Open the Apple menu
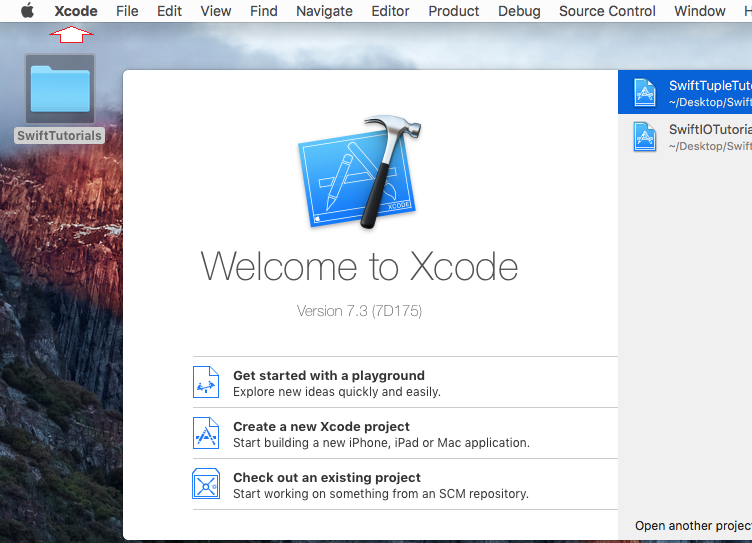 click(x=27, y=11)
